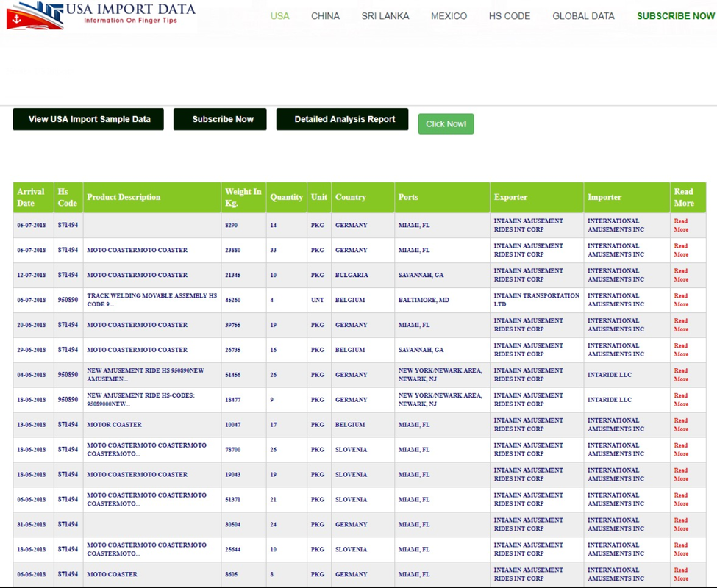This screenshot has height=588, width=717.
Task: Click the black Subscribe Now button
Action: 220,119
